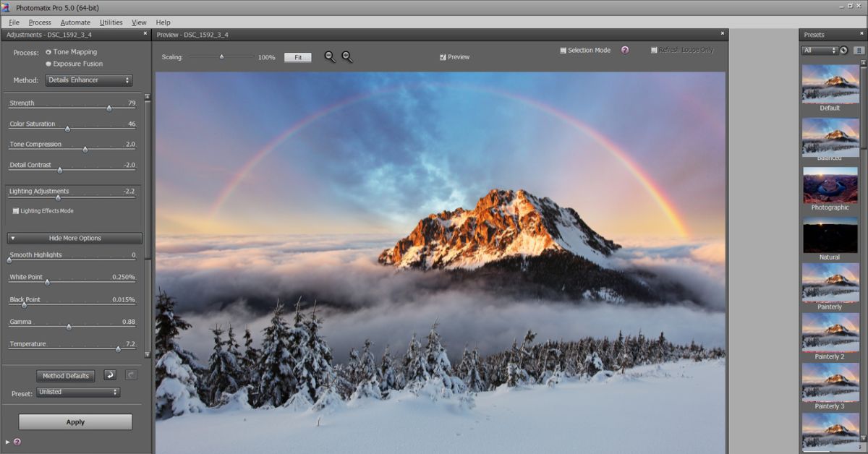Select the Painterly 2 preset thumbnail

click(x=830, y=332)
